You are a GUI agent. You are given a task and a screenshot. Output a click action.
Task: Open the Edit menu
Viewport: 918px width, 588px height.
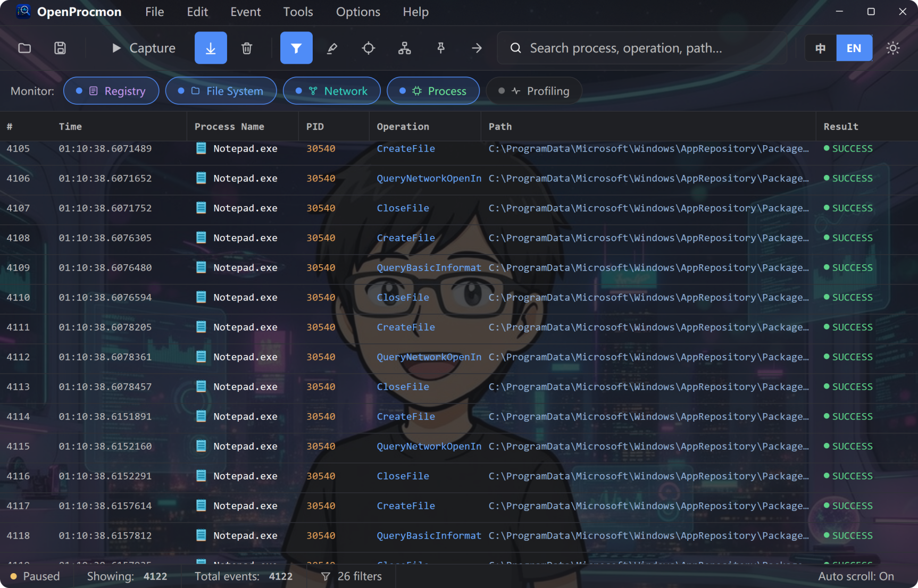click(197, 12)
